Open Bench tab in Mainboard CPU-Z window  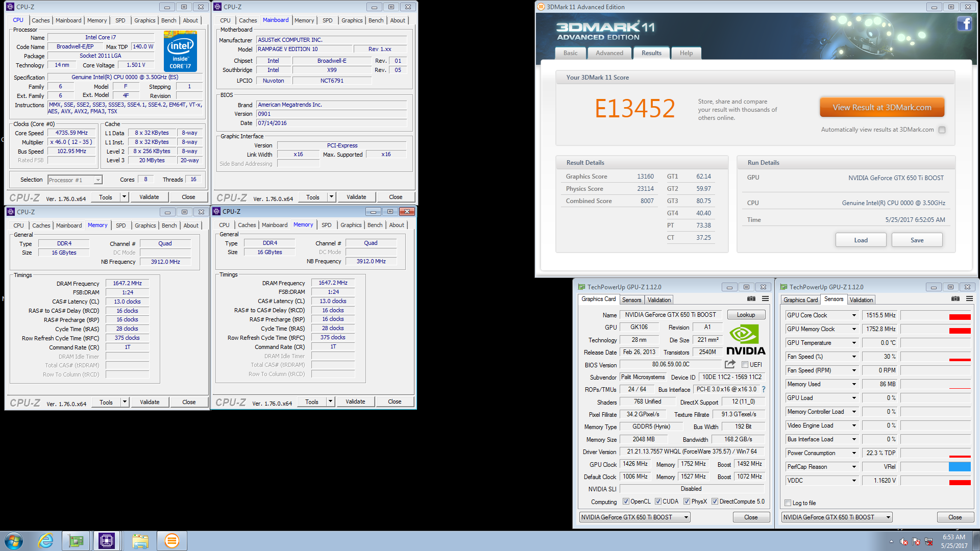click(x=376, y=20)
